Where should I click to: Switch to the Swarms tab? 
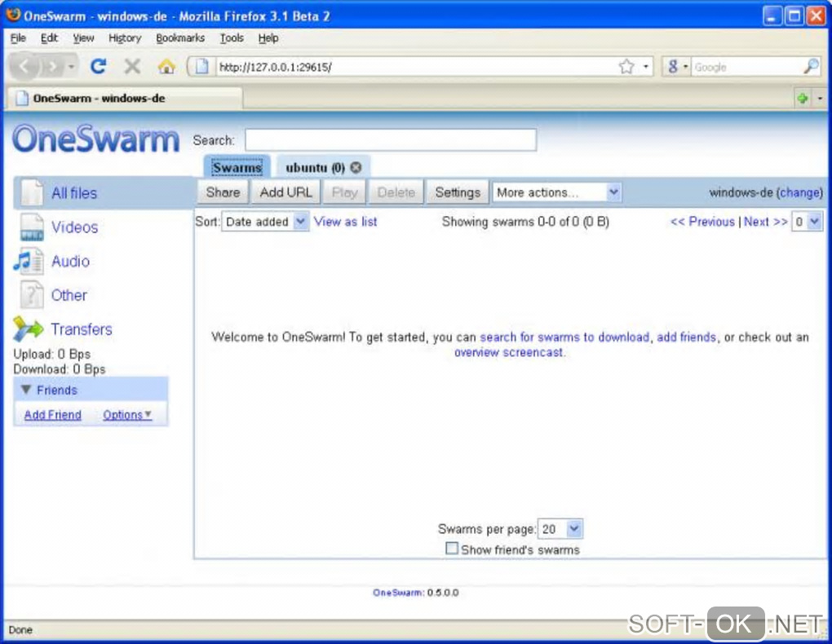point(237,168)
